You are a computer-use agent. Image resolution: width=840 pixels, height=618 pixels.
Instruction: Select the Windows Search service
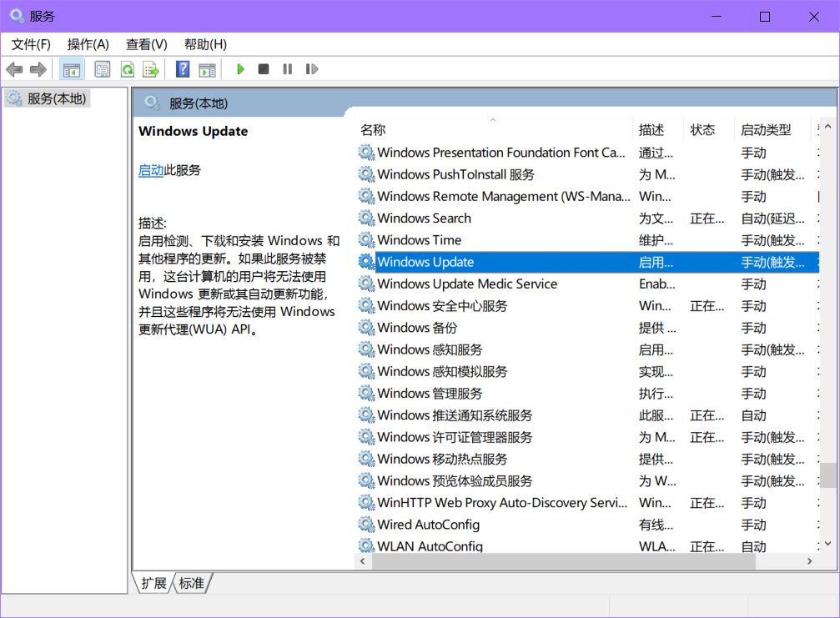click(x=588, y=219)
